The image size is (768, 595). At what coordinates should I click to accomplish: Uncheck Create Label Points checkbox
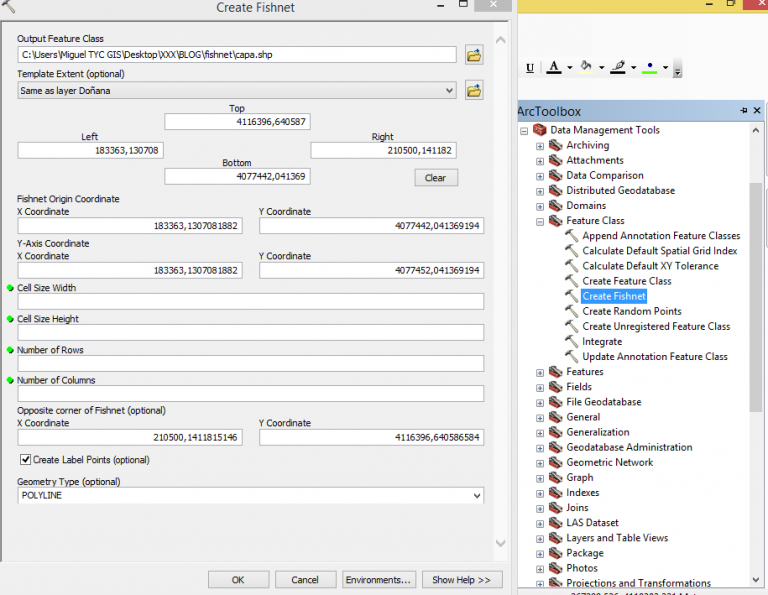[x=25, y=460]
